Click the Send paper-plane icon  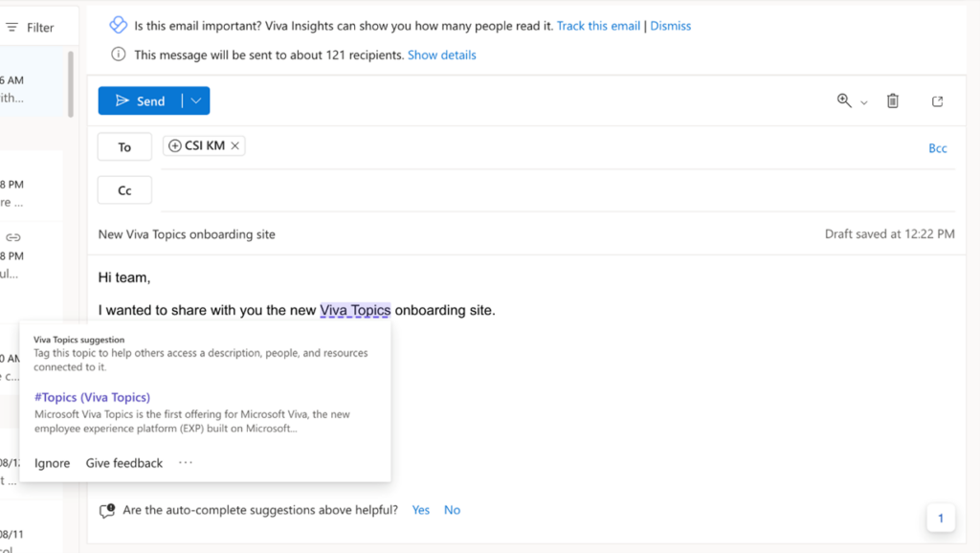click(122, 100)
